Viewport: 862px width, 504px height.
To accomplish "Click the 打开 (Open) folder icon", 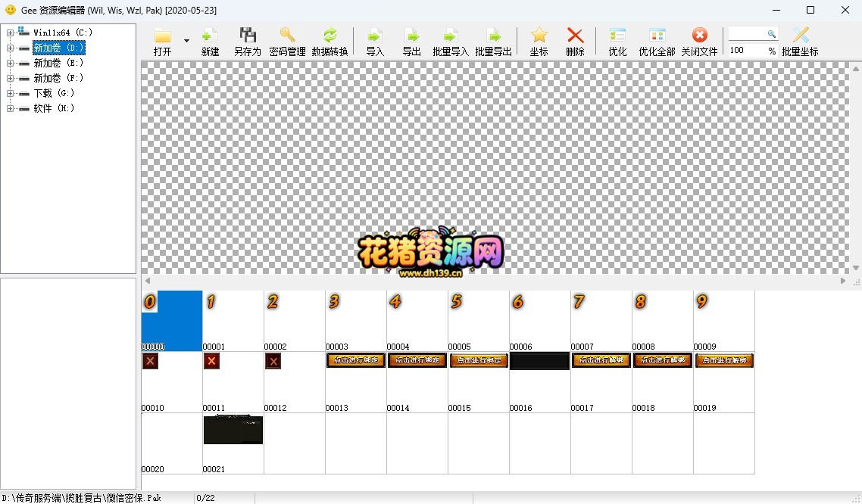I will (x=163, y=36).
